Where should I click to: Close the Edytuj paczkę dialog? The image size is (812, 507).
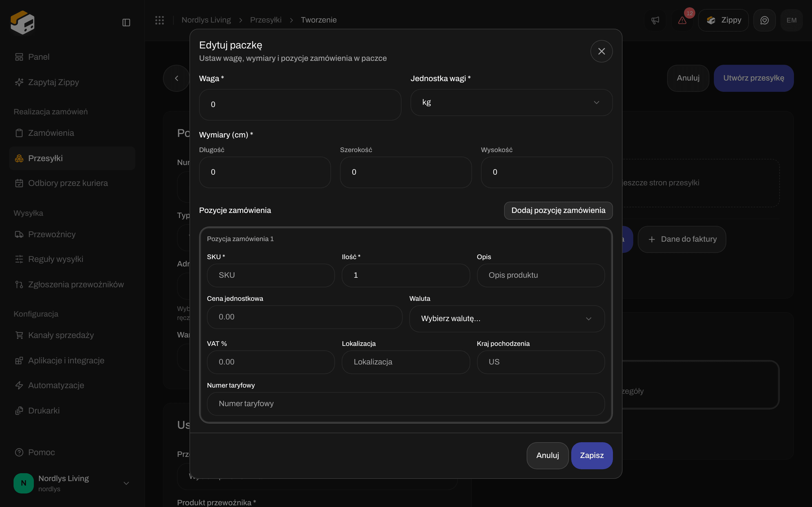601,51
